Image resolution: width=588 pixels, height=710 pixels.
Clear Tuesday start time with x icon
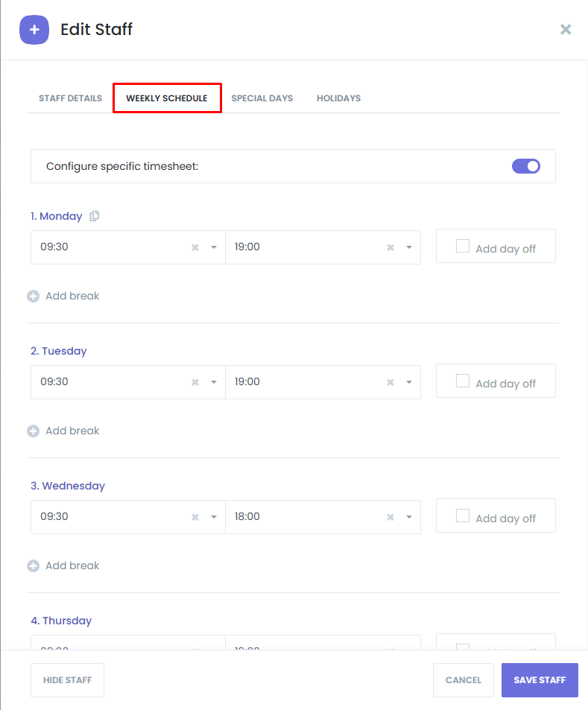point(195,382)
